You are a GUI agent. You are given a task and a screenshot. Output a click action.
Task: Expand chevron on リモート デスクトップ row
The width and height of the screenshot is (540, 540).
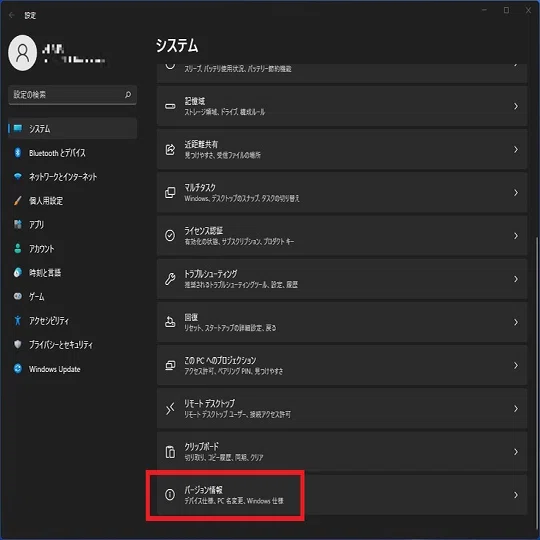pyautogui.click(x=516, y=409)
